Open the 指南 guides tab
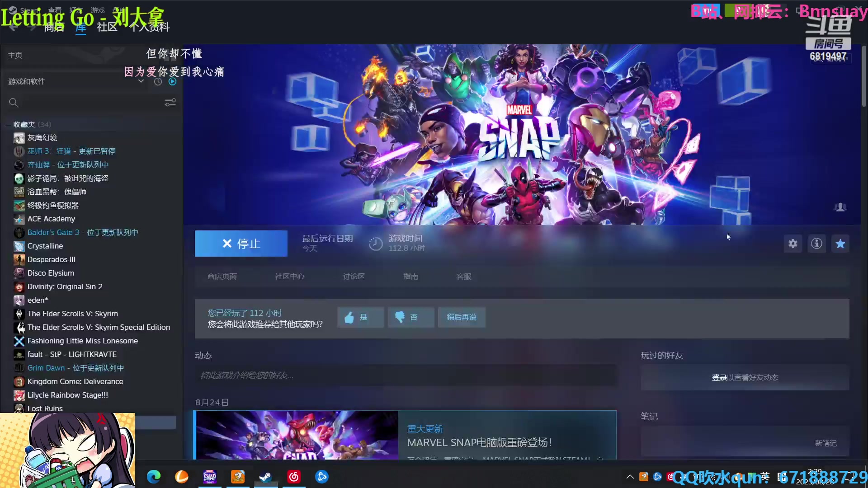This screenshot has width=868, height=488. tap(411, 277)
